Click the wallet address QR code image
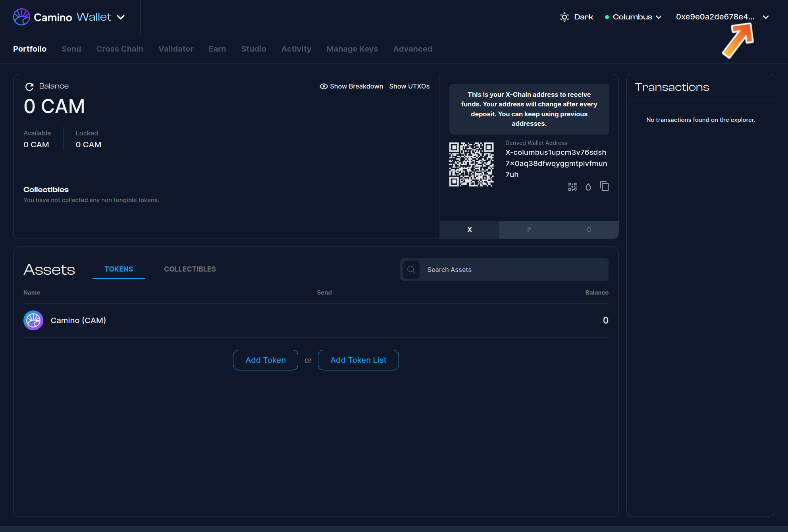This screenshot has height=532, width=788. click(471, 164)
